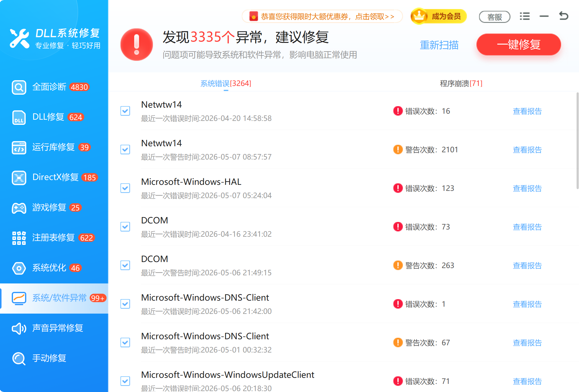Toggle the Microsoft-Windows-HAL checkbox
Screen dimensions: 579x392
coord(125,188)
